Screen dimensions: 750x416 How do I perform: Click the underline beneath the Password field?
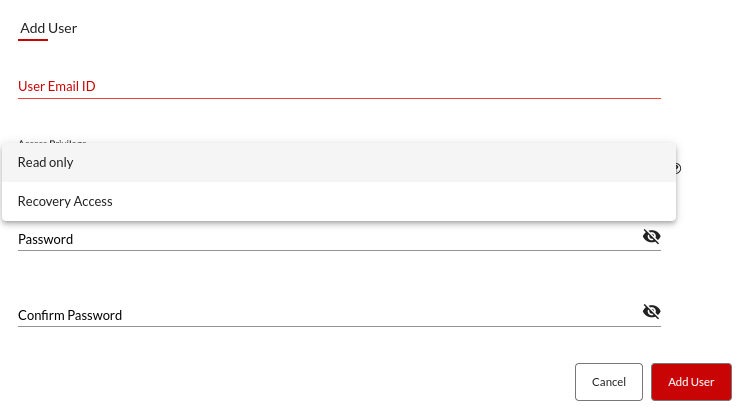(x=339, y=250)
